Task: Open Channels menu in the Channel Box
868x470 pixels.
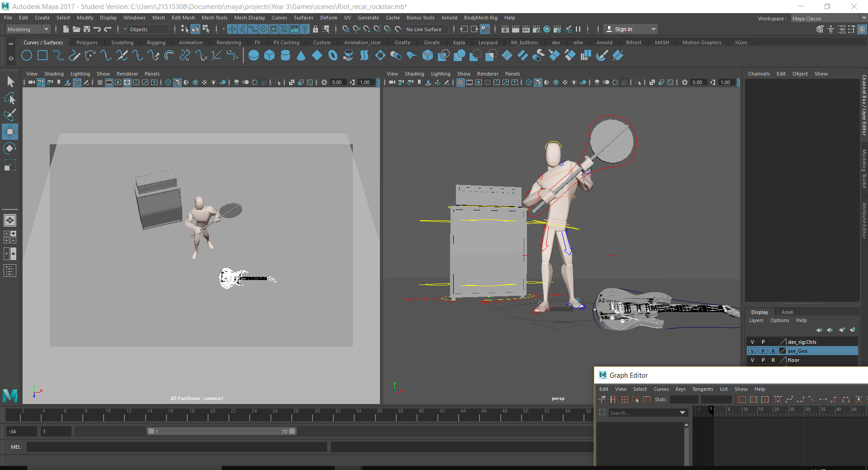Action: (x=759, y=74)
